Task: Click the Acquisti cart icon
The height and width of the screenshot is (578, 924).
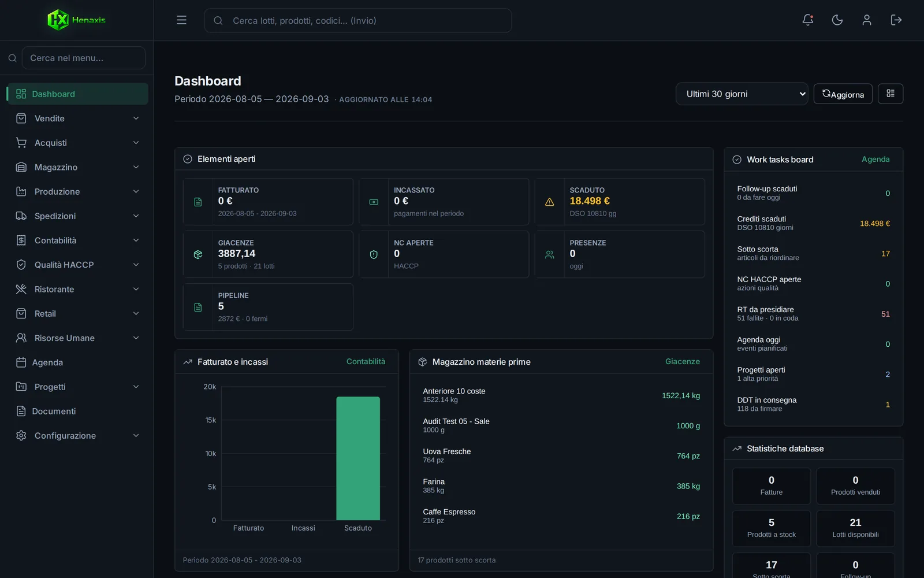Action: [21, 143]
